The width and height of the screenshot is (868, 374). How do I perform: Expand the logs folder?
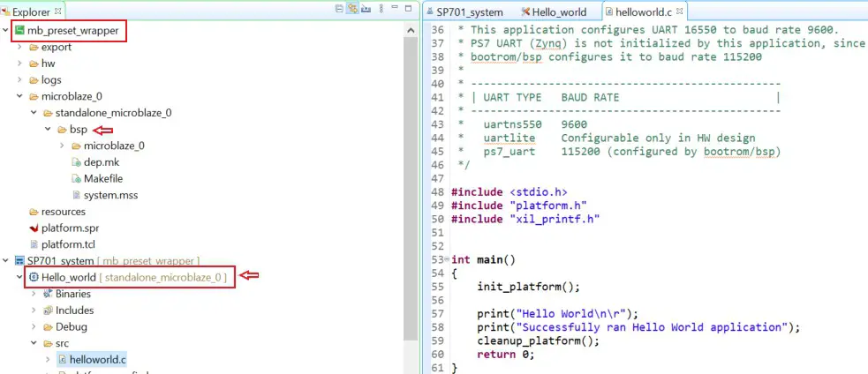(x=19, y=80)
